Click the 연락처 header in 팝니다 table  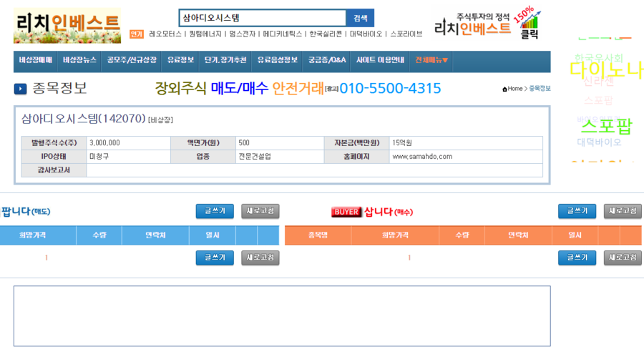[155, 235]
